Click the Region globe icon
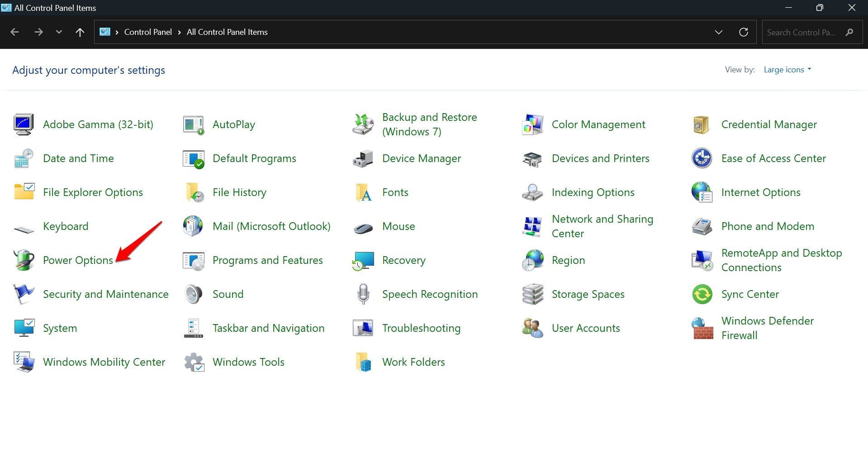Viewport: 868px width, 454px height. (533, 260)
